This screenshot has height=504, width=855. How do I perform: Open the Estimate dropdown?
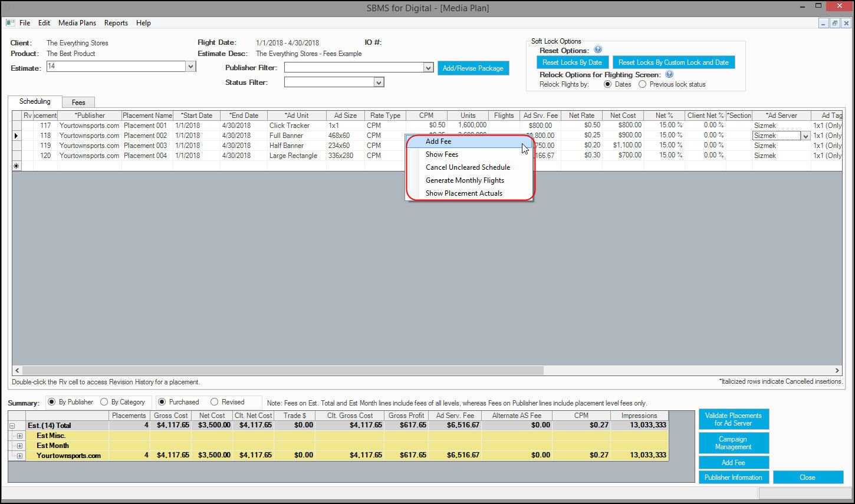[x=190, y=67]
